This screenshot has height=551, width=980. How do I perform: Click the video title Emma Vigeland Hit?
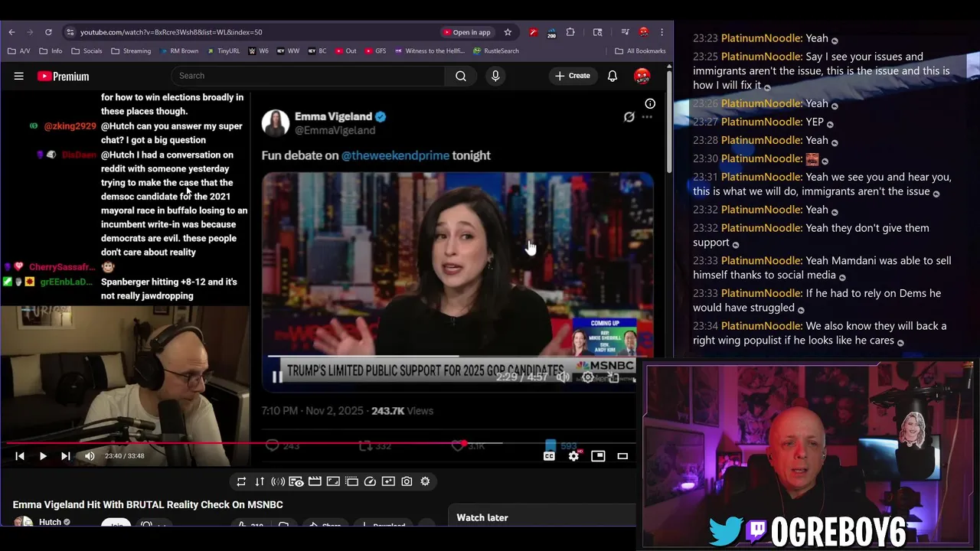148,505
